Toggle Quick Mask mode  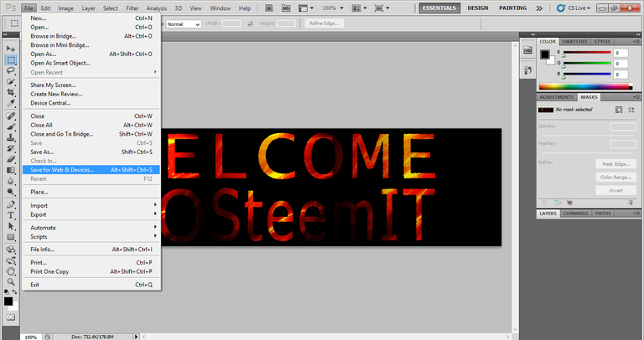(11, 317)
